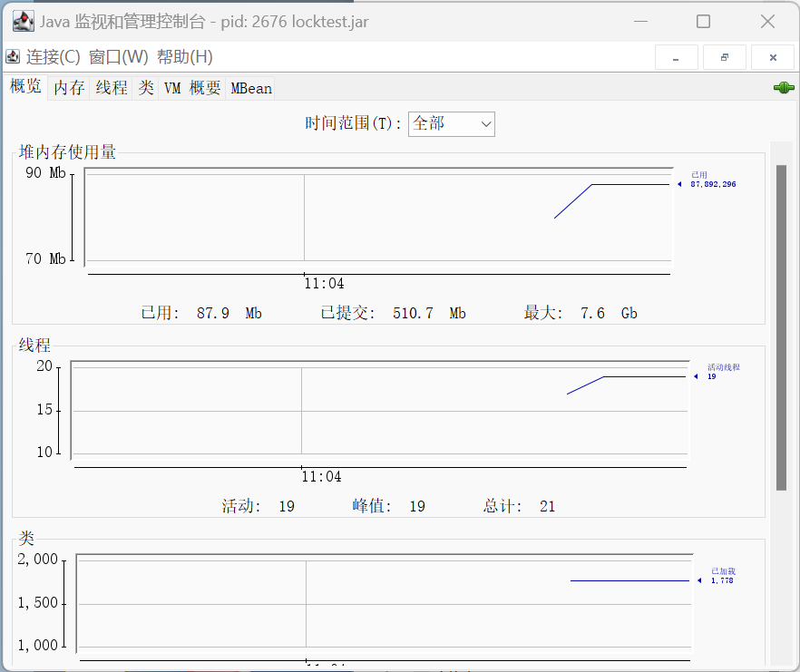800x672 pixels.
Task: Click the 活动线程 19 legend label
Action: 723,372
